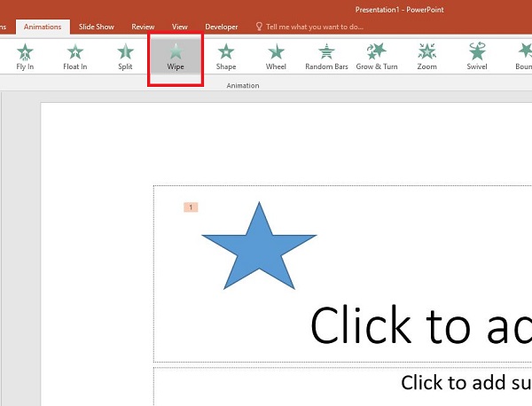Viewport: 532px width, 406px height.
Task: Select the blue star shape on slide
Action: pos(259,250)
